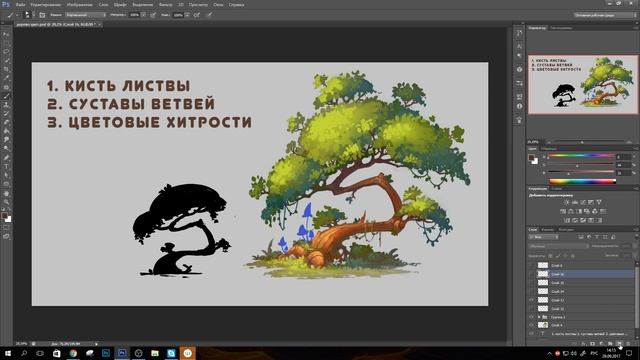640x360 pixels.
Task: Open Windows Start menu
Action: (x=7, y=353)
